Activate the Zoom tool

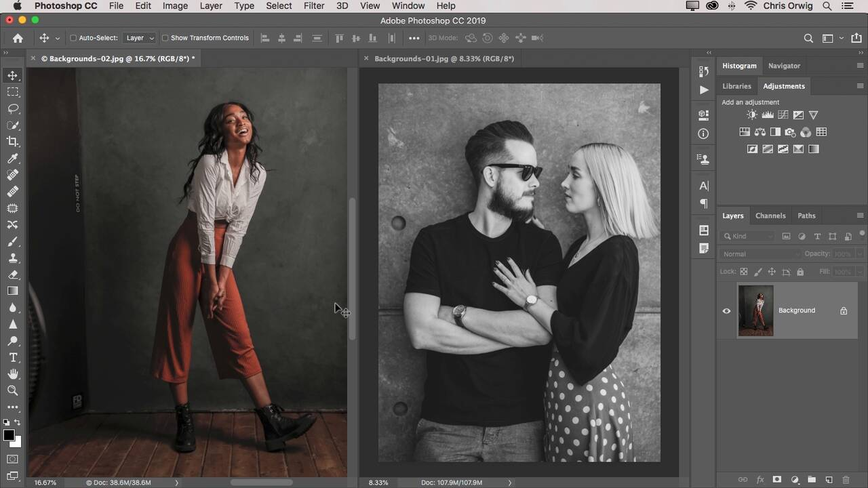[x=12, y=390]
